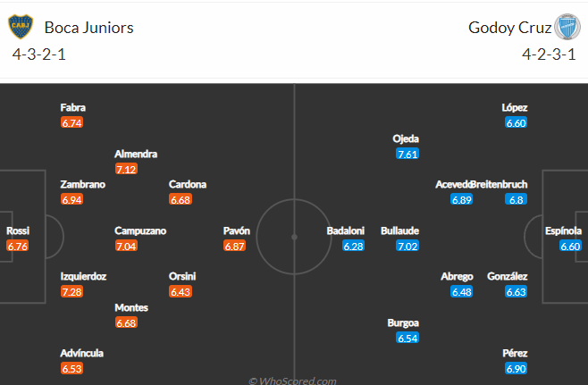
Task: Click Advíncula's 6.53 rating badge
Action: 71,369
